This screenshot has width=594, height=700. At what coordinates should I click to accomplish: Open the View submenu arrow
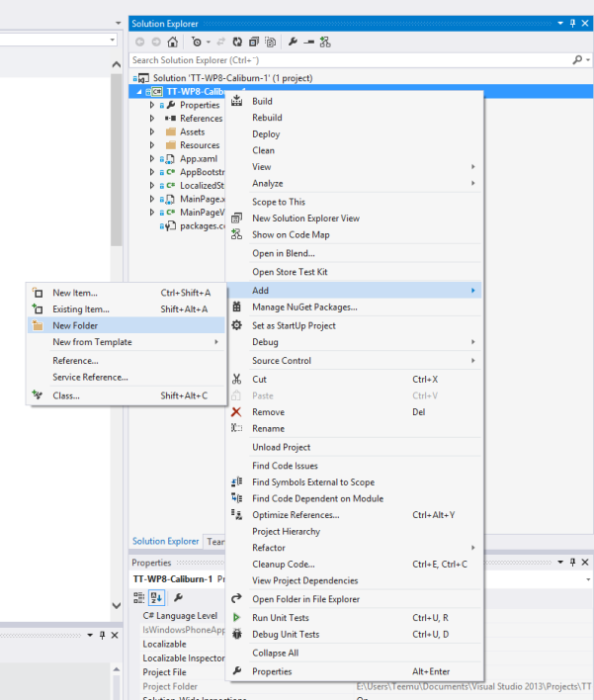coord(472,167)
